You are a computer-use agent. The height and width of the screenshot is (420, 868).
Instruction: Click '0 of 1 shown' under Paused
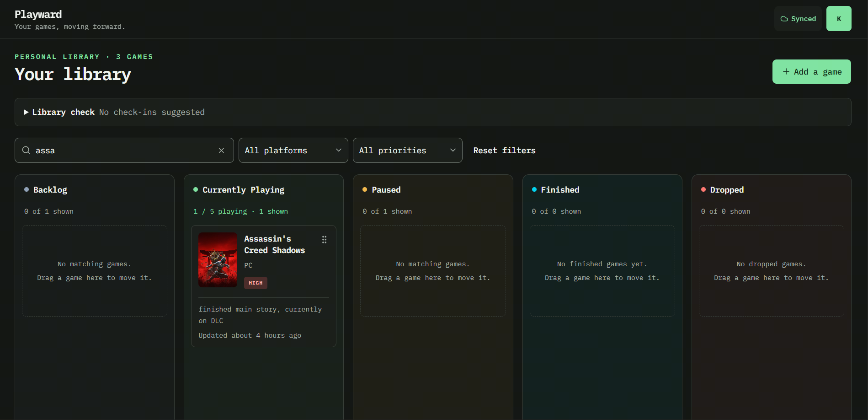coord(387,211)
